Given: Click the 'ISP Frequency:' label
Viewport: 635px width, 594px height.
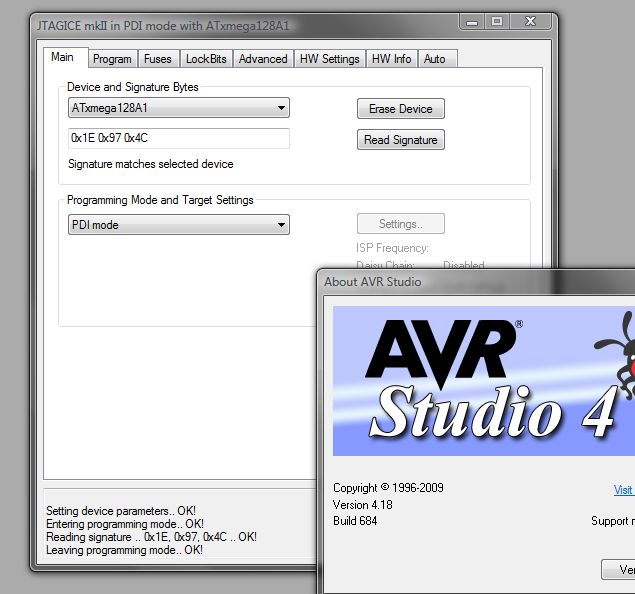Looking at the screenshot, I should pos(392,248).
